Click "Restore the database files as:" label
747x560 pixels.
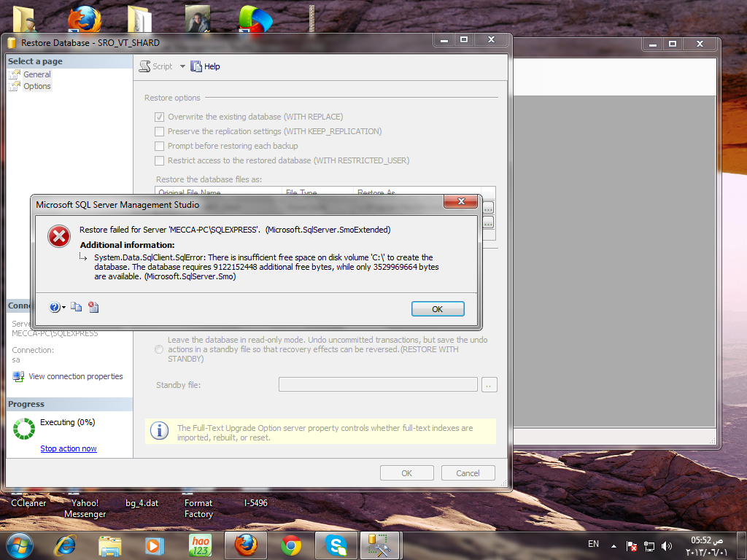tap(209, 179)
